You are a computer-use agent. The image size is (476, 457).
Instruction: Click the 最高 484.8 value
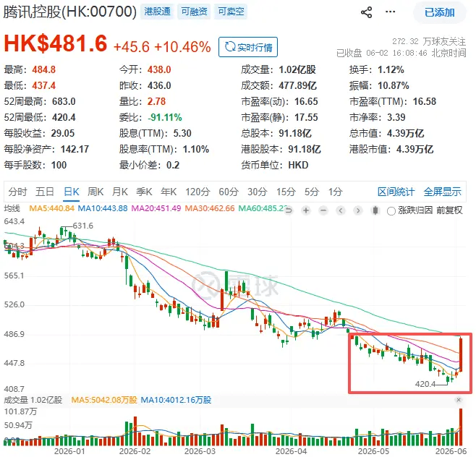point(43,70)
